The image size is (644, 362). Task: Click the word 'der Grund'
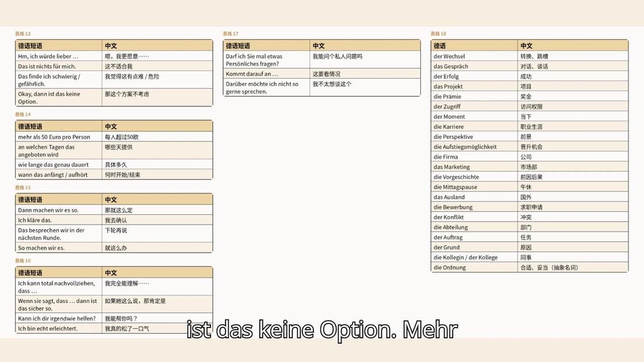point(446,248)
